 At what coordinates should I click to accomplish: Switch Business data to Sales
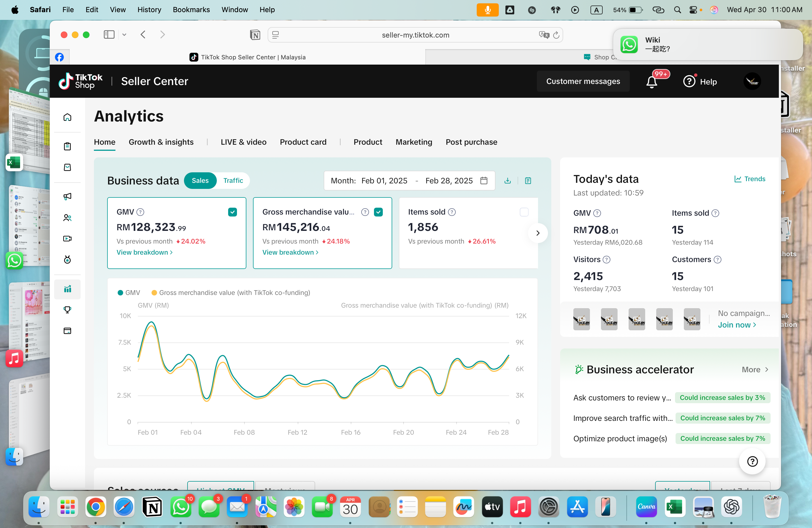200,181
